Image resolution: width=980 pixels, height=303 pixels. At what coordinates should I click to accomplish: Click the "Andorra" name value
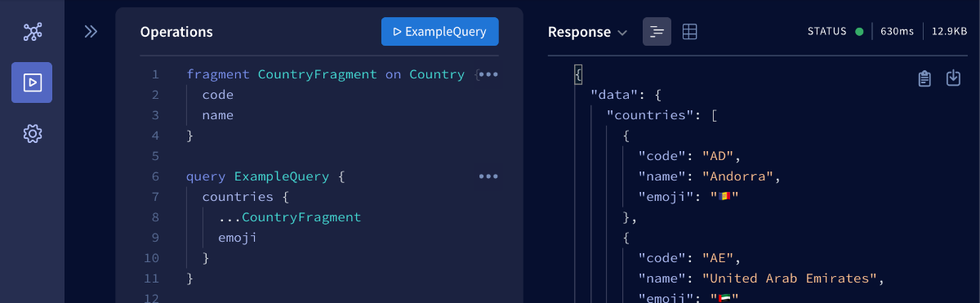(x=737, y=176)
